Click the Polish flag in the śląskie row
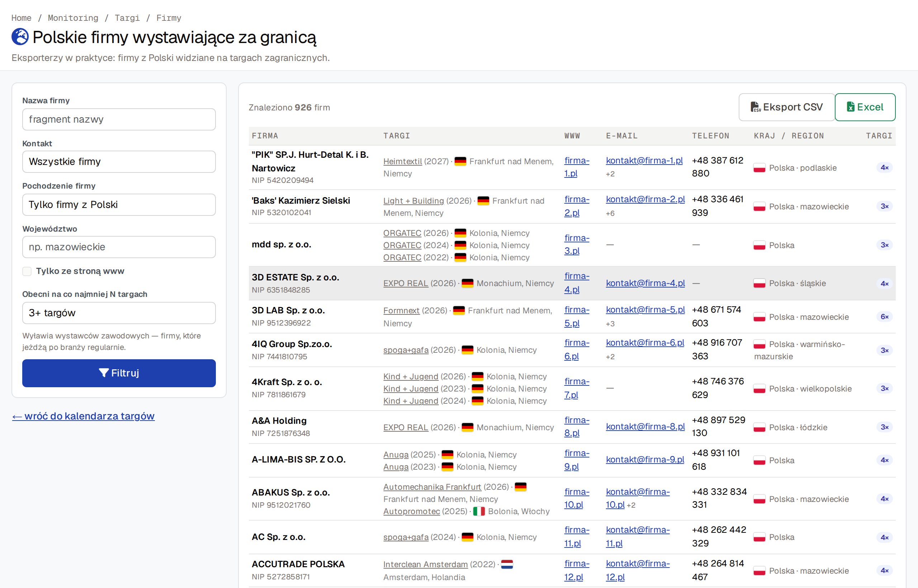 tap(760, 283)
